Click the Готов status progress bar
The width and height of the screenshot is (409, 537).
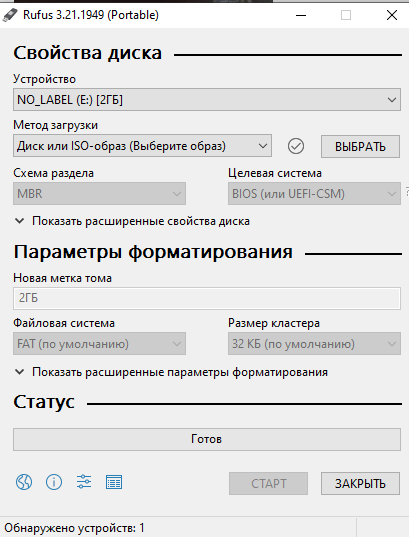point(207,439)
